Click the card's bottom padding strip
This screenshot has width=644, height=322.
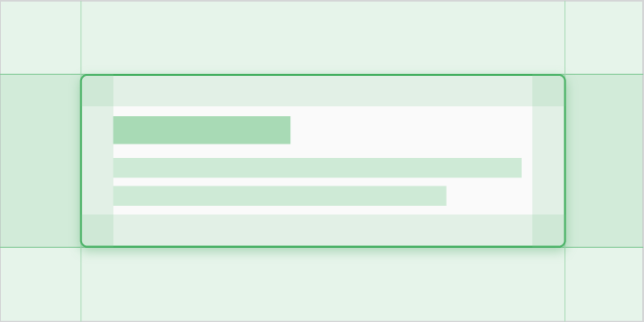322,230
